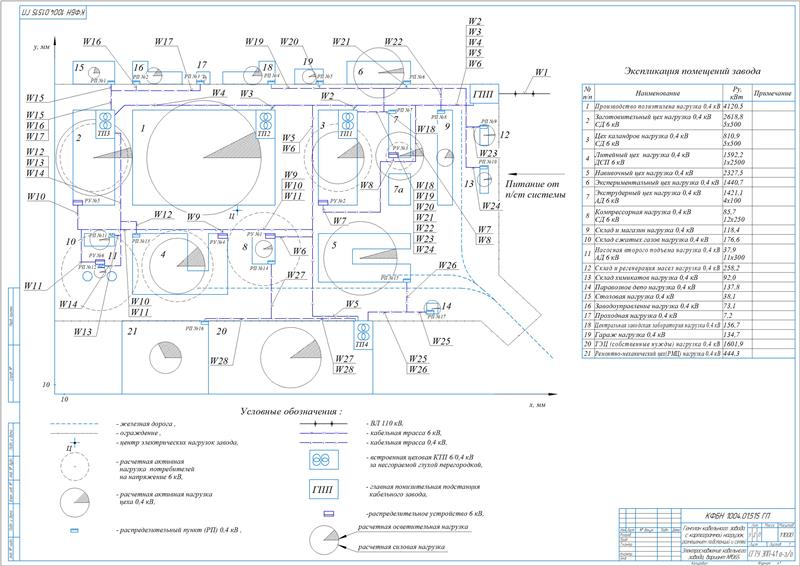Click the table value 4120,5
Image resolution: width=800 pixels, height=566 pixels.
pos(734,107)
